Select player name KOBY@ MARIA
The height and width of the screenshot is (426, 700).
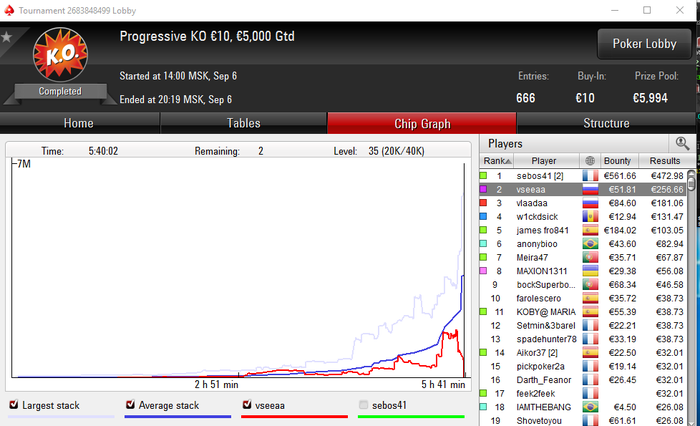(546, 312)
